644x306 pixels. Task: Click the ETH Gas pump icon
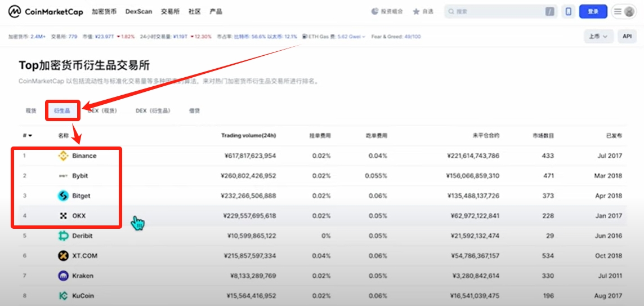pos(305,37)
